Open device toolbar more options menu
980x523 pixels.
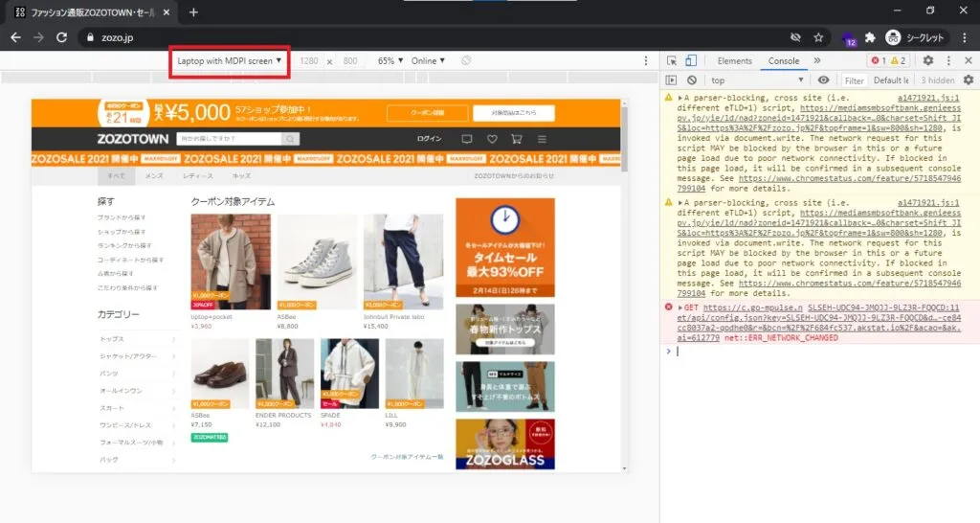pyautogui.click(x=646, y=60)
